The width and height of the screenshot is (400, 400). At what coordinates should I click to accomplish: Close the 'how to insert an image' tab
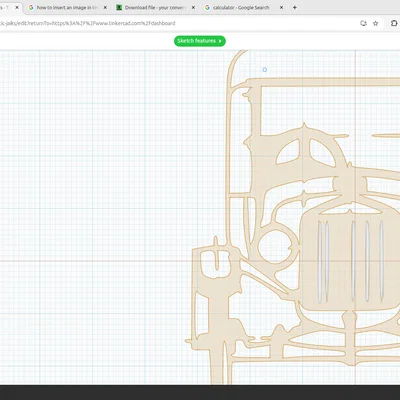pyautogui.click(x=105, y=7)
